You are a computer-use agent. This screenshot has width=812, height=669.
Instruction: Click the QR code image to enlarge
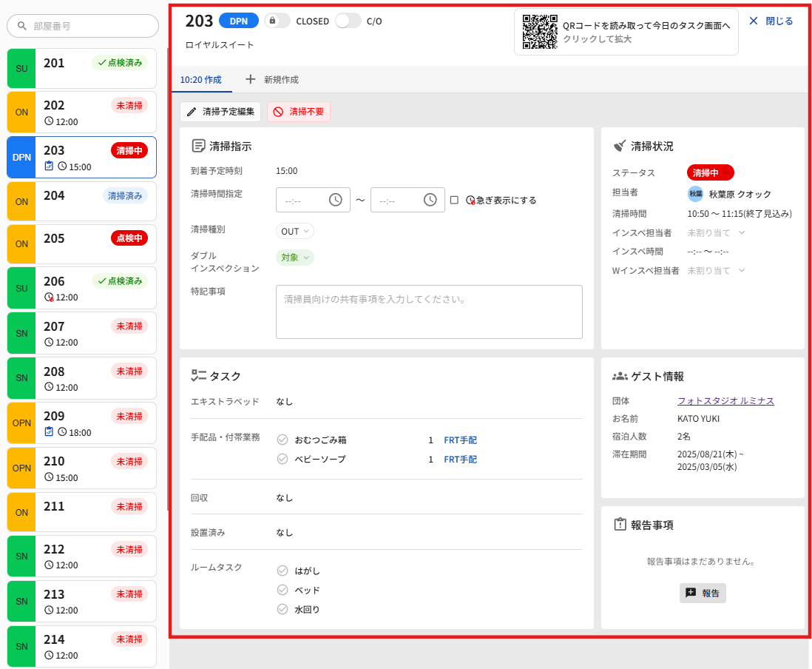click(540, 32)
